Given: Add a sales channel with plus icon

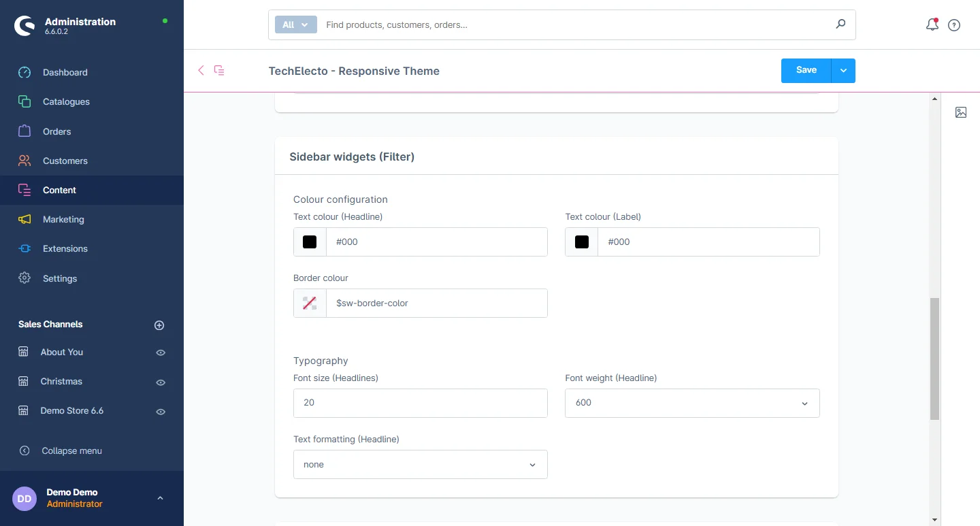Looking at the screenshot, I should [159, 325].
